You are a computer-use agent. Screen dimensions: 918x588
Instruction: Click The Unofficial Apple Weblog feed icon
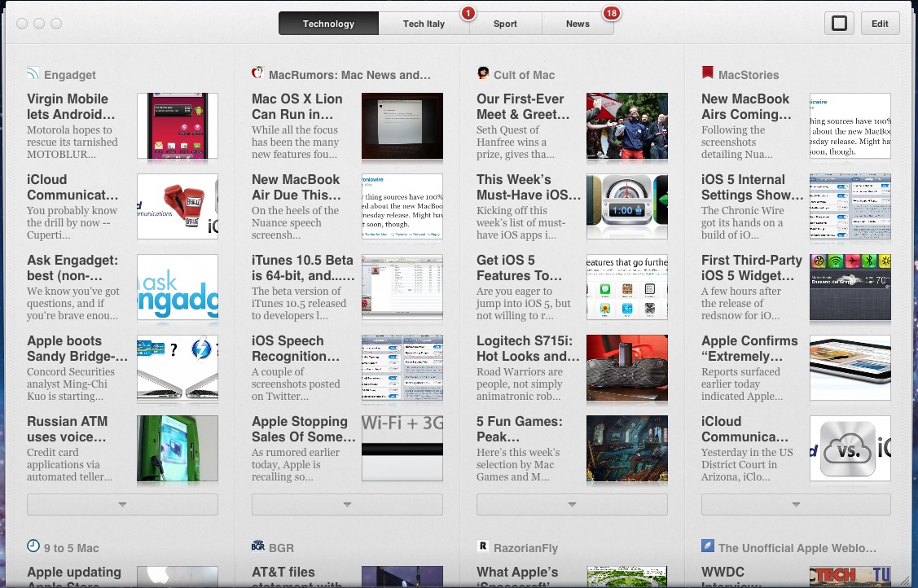point(708,546)
